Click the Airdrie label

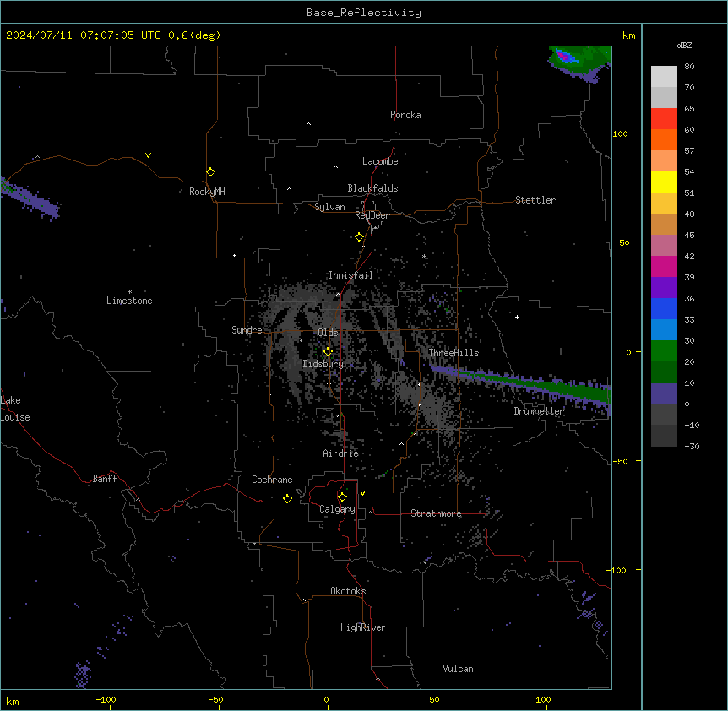(341, 453)
